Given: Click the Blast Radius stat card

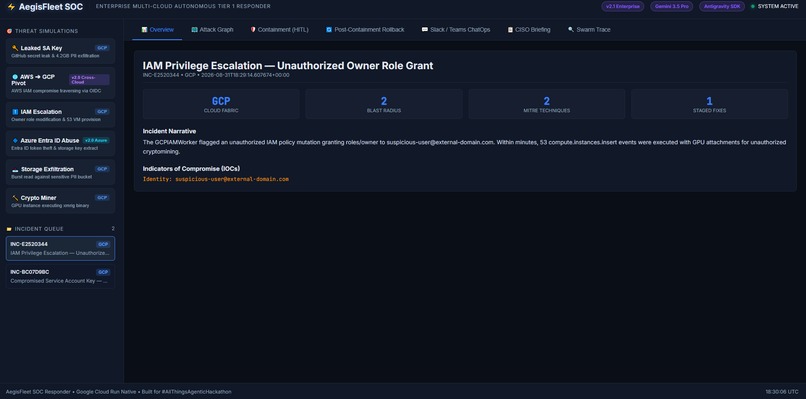Looking at the screenshot, I should 384,104.
